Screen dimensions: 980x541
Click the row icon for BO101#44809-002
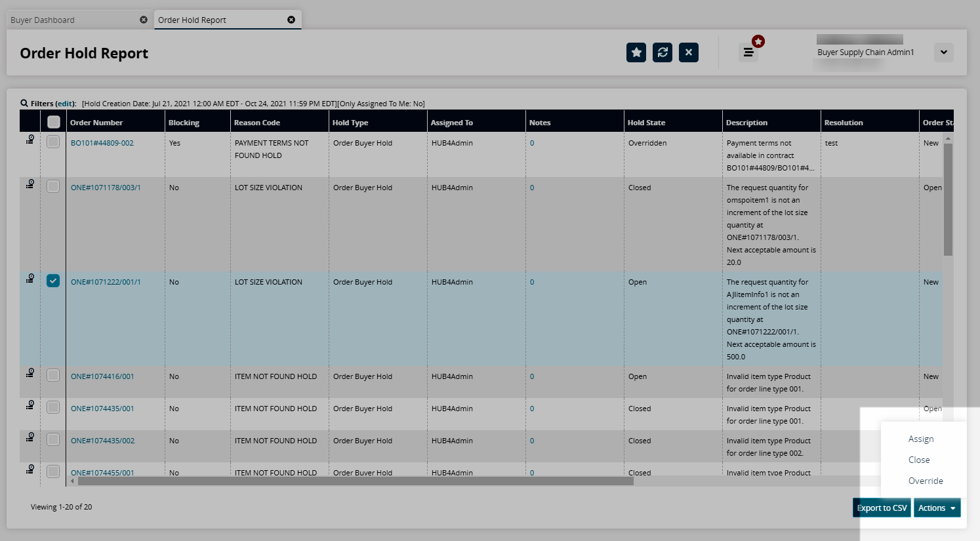point(30,140)
